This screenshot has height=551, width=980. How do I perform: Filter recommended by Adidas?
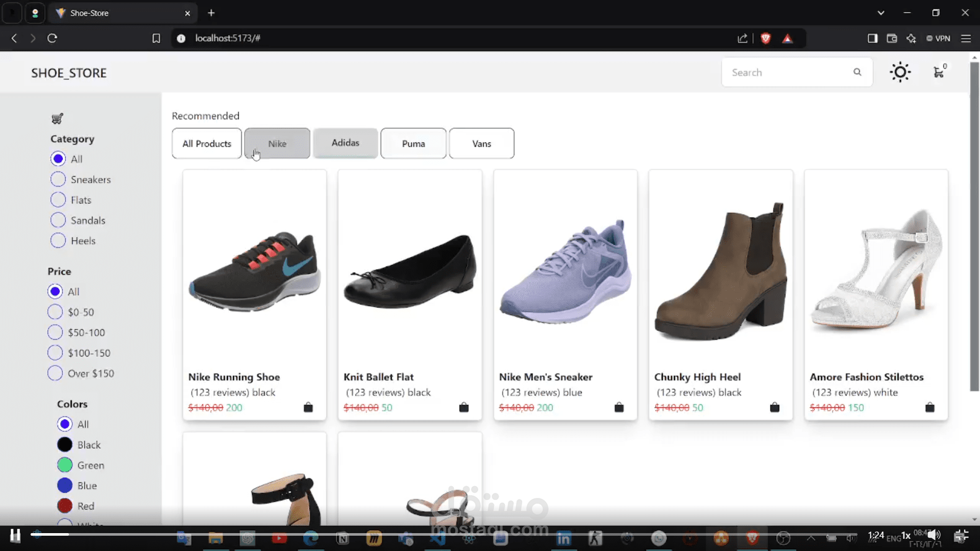point(346,143)
